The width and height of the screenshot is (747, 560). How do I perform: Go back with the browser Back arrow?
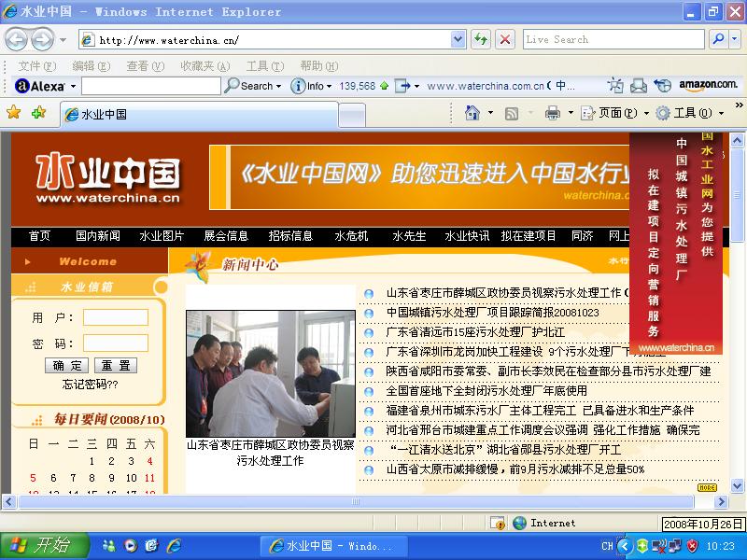[16, 39]
